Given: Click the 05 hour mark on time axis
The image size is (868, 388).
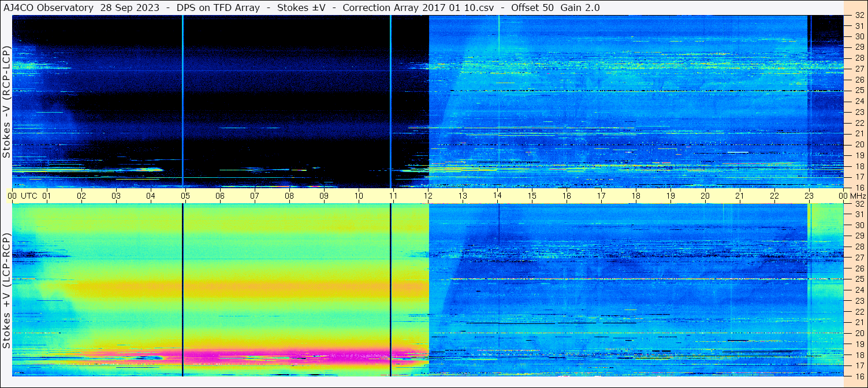Looking at the screenshot, I should (x=185, y=196).
